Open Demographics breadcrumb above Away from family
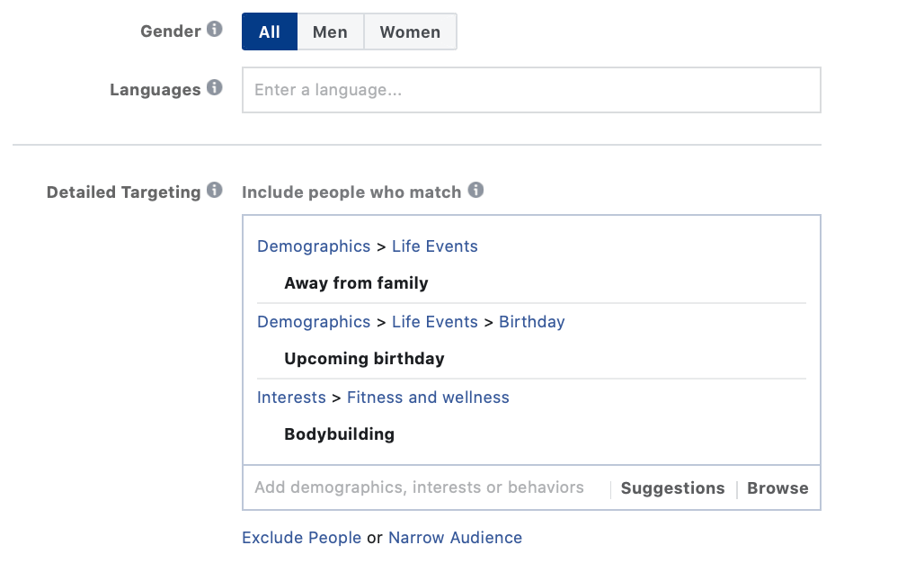Viewport: 924px width, 563px height. point(314,246)
